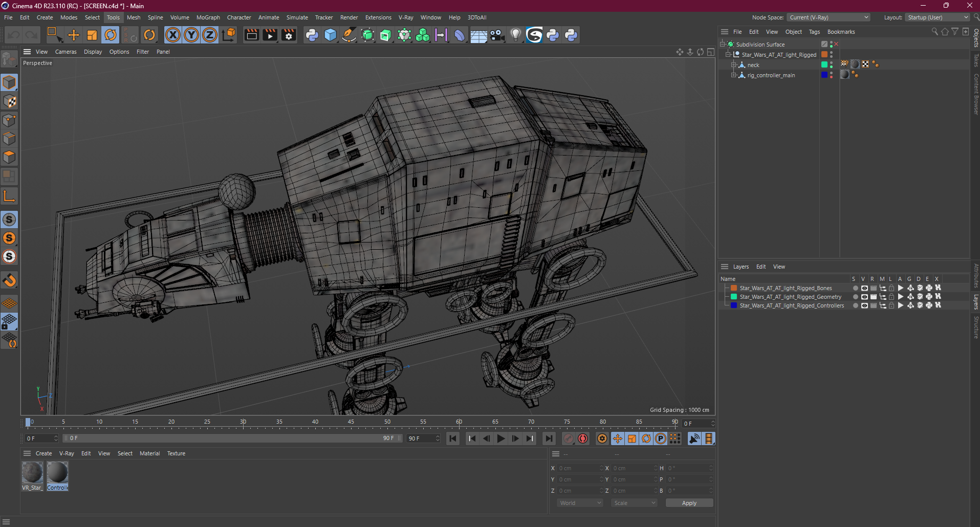Viewport: 980px width, 527px height.
Task: Toggle visibility eye for Bones layer
Action: [x=864, y=288]
